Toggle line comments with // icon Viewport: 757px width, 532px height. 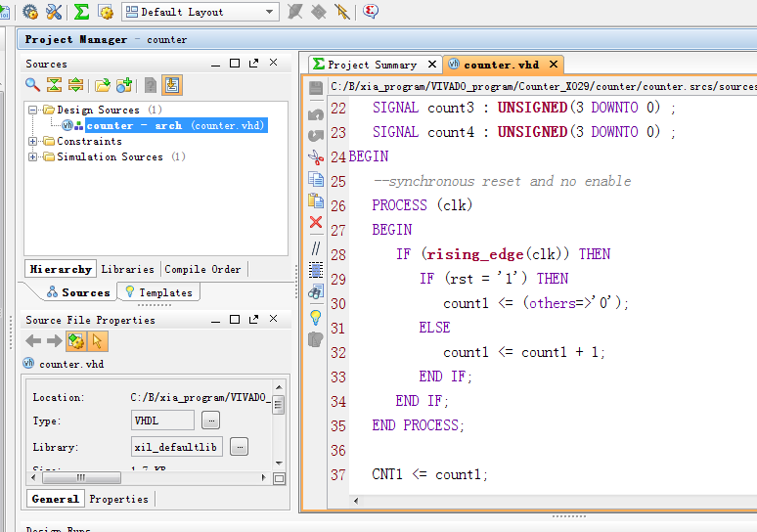(x=316, y=248)
